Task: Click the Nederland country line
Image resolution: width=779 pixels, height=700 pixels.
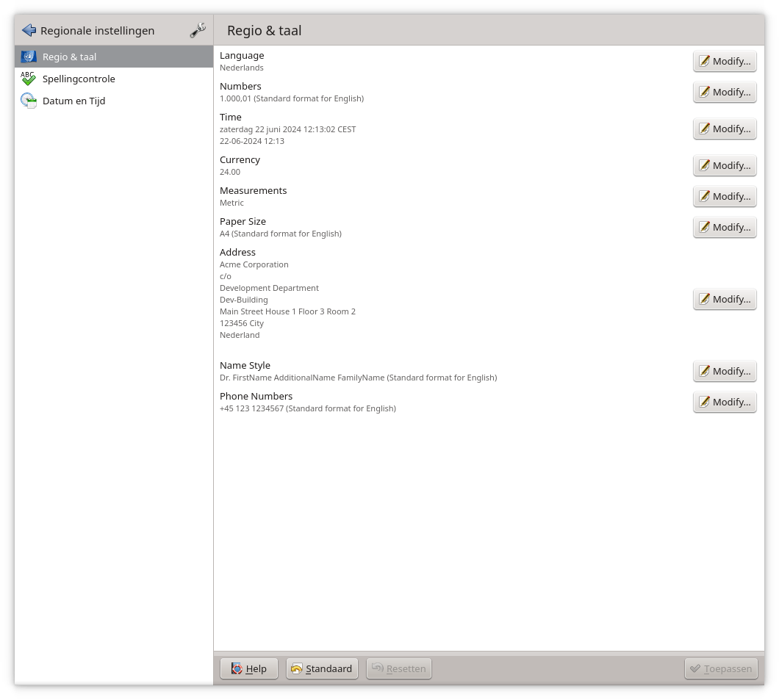Action: coord(240,335)
